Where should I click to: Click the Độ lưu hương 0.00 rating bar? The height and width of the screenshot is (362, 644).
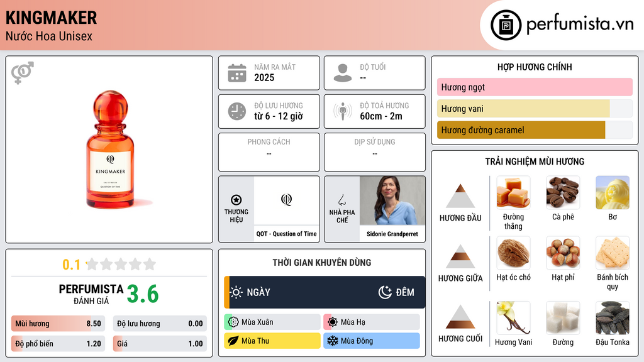160,324
